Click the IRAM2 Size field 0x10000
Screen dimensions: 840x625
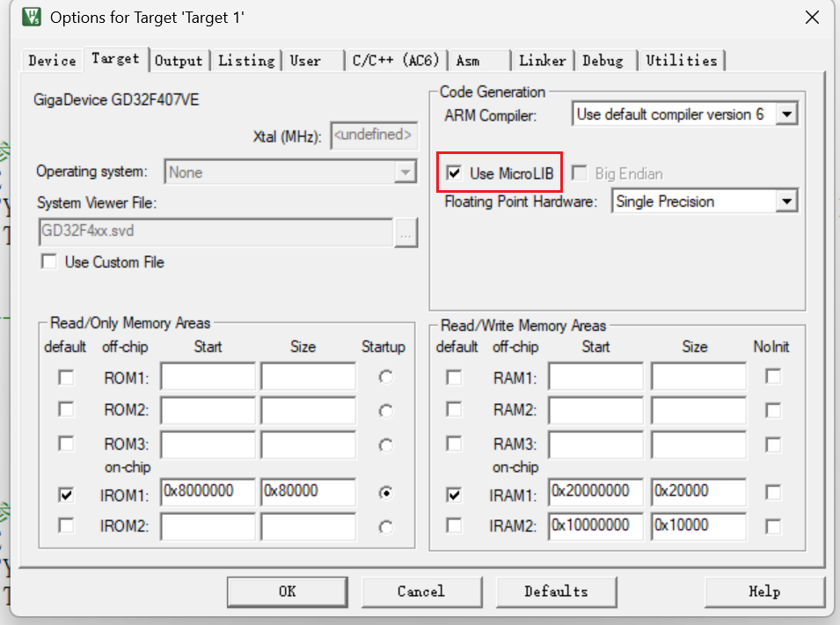[698, 526]
